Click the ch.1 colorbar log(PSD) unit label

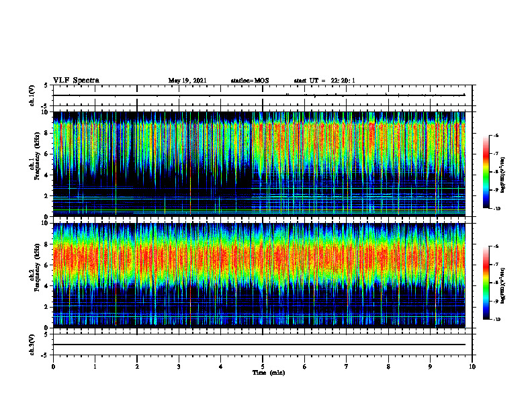503,175
